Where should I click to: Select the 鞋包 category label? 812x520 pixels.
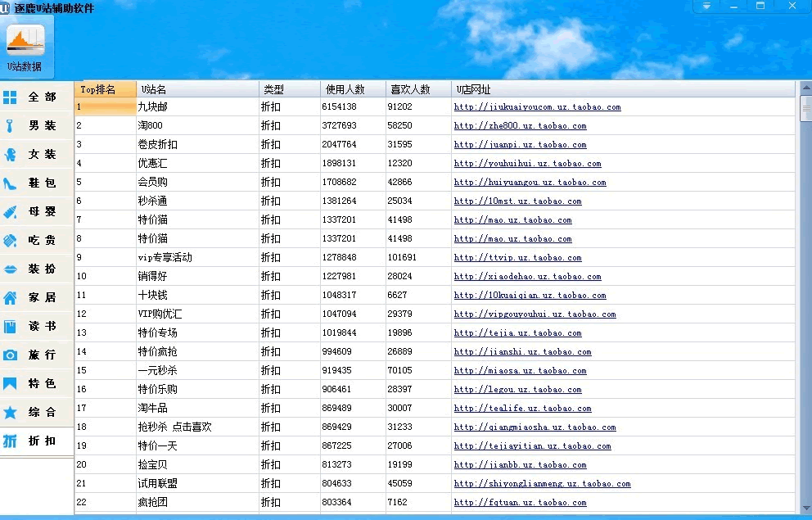point(42,183)
